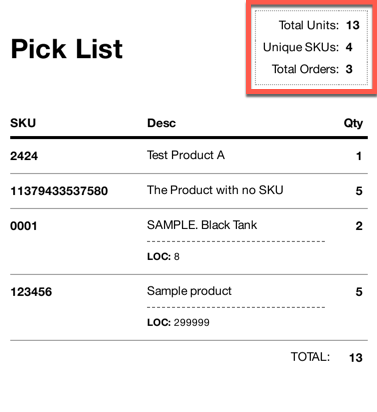The image size is (377, 412).
Task: Click the TOTAL label at bottom
Action: click(x=310, y=357)
